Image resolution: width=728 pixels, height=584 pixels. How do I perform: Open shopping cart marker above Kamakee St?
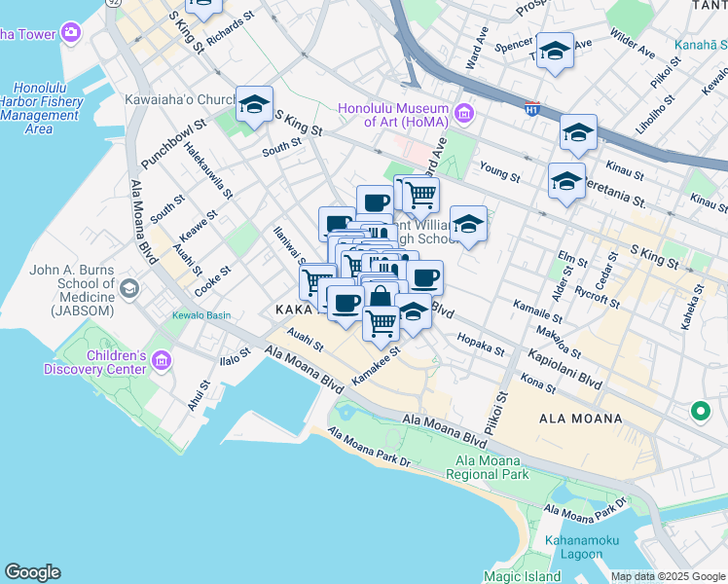click(382, 325)
